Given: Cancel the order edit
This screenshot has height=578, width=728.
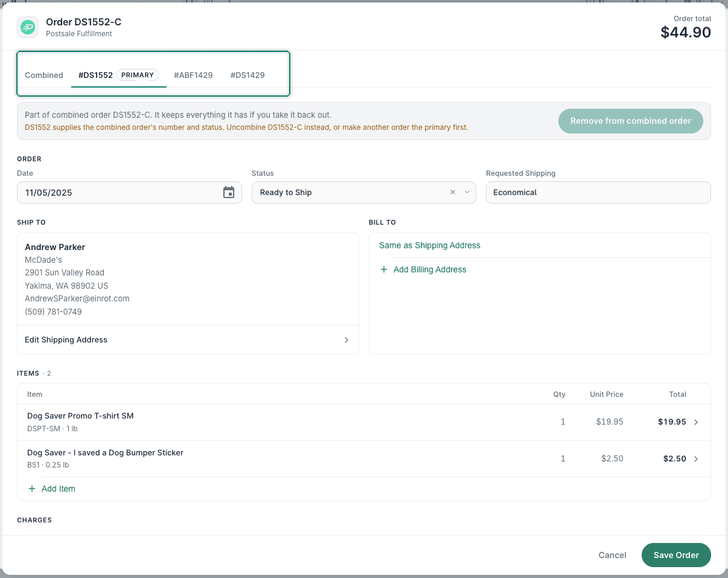Looking at the screenshot, I should coord(612,555).
